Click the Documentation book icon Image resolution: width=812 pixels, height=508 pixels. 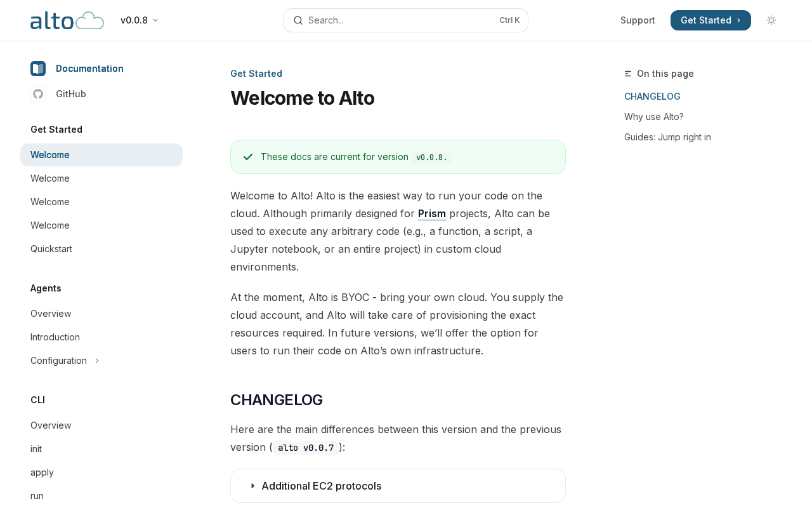click(x=38, y=69)
